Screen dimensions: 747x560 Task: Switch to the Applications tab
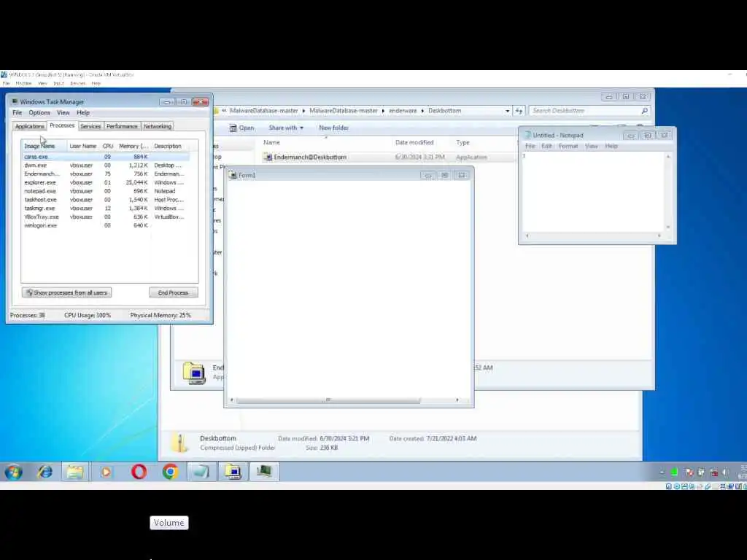29,126
